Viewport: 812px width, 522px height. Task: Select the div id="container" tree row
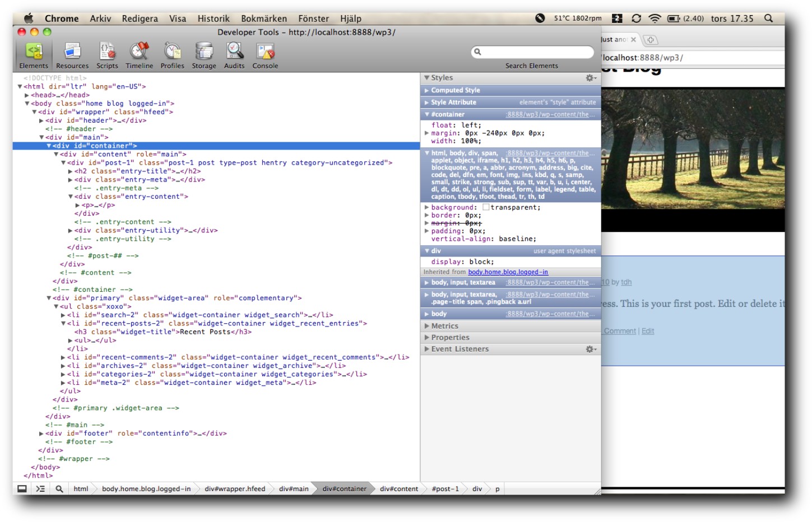click(216, 146)
